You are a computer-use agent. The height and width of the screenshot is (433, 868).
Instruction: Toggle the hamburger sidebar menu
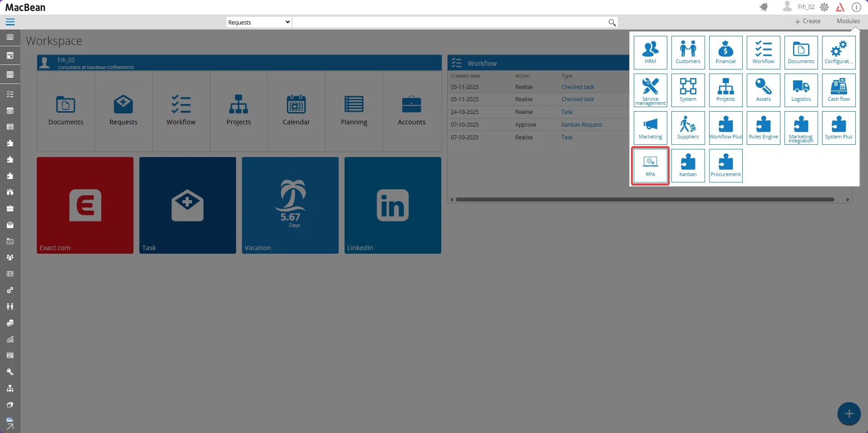[10, 22]
